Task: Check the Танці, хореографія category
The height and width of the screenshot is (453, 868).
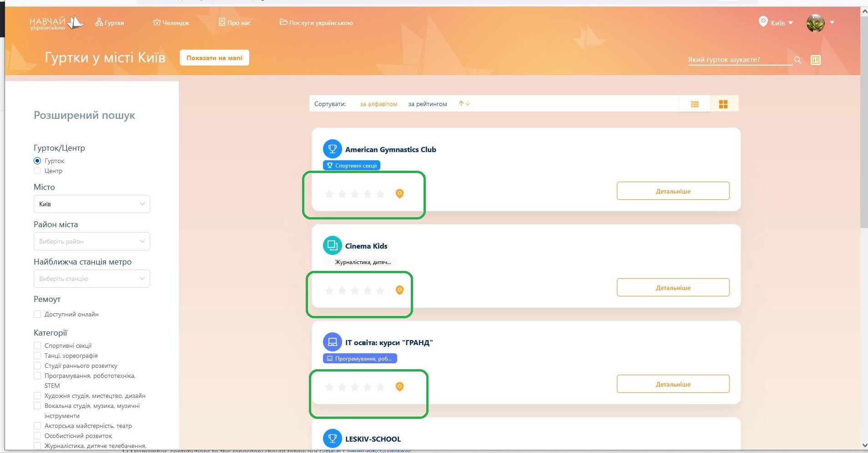Action: (37, 356)
